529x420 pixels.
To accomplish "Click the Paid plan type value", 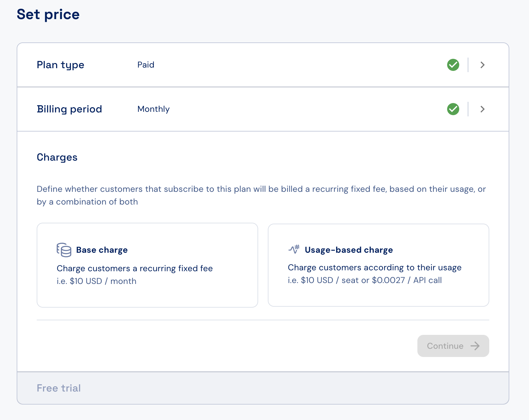I will click(x=146, y=65).
